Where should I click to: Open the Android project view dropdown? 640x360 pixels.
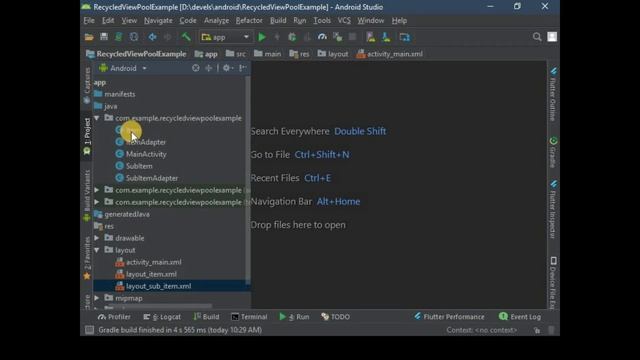[123, 68]
